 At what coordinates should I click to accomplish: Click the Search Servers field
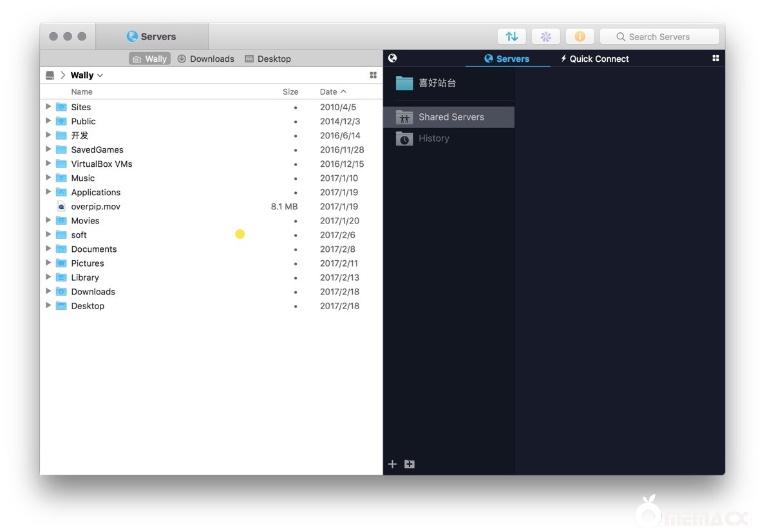tap(659, 37)
